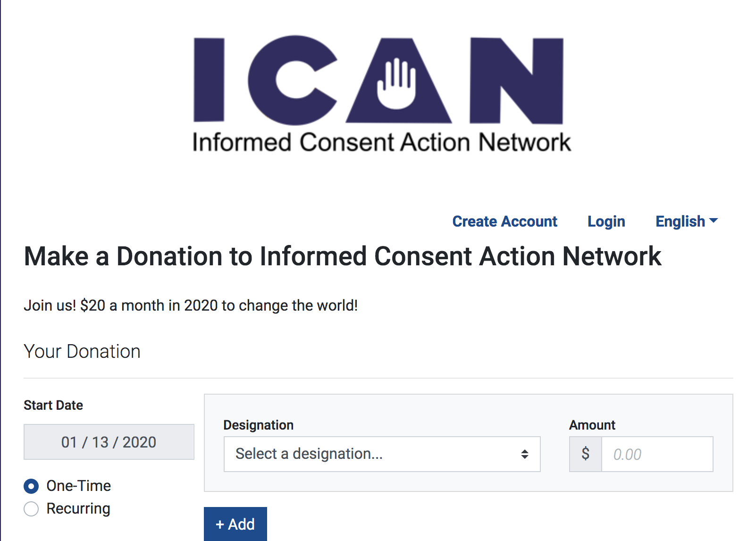Open the Create Account link
The image size is (756, 541).
point(505,221)
